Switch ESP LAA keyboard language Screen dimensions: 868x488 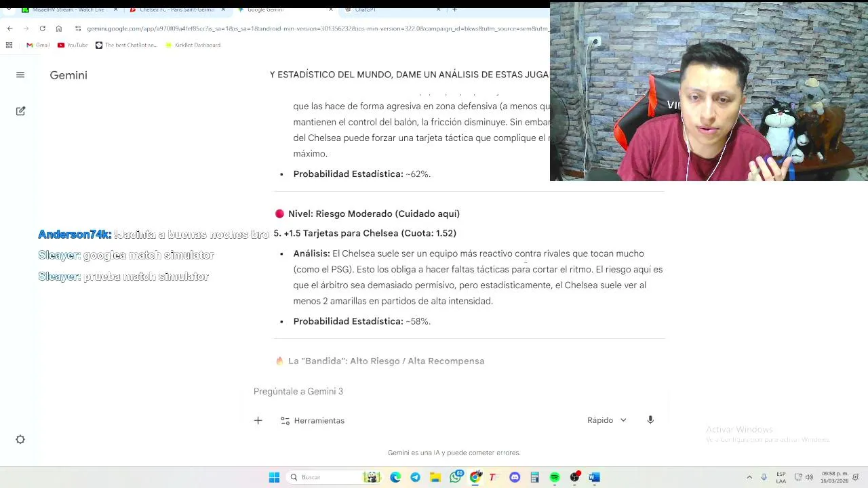[781, 477]
